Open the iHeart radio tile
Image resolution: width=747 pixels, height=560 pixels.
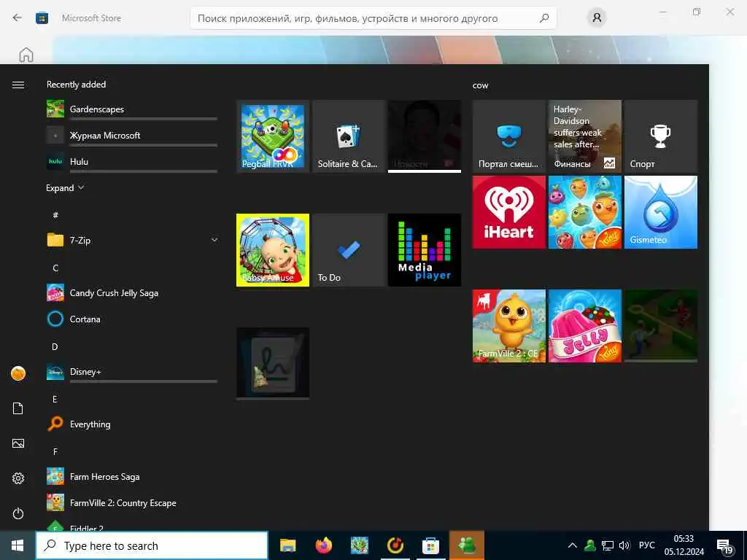[508, 212]
